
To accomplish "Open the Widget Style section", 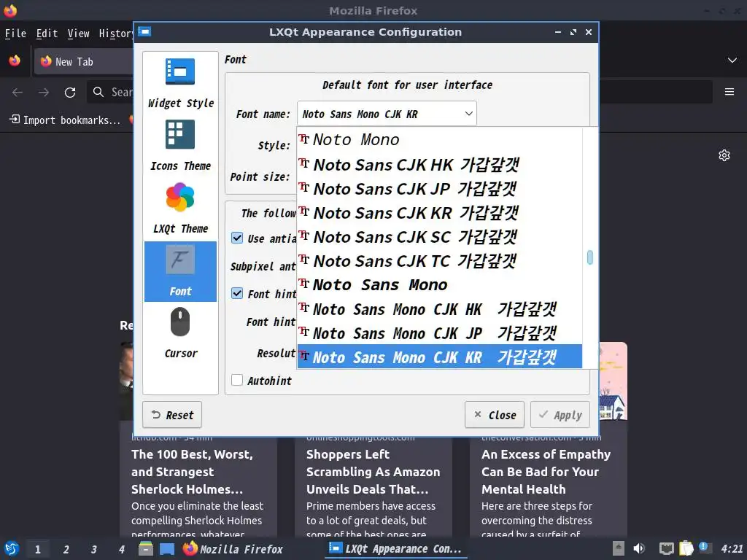I will tap(181, 84).
